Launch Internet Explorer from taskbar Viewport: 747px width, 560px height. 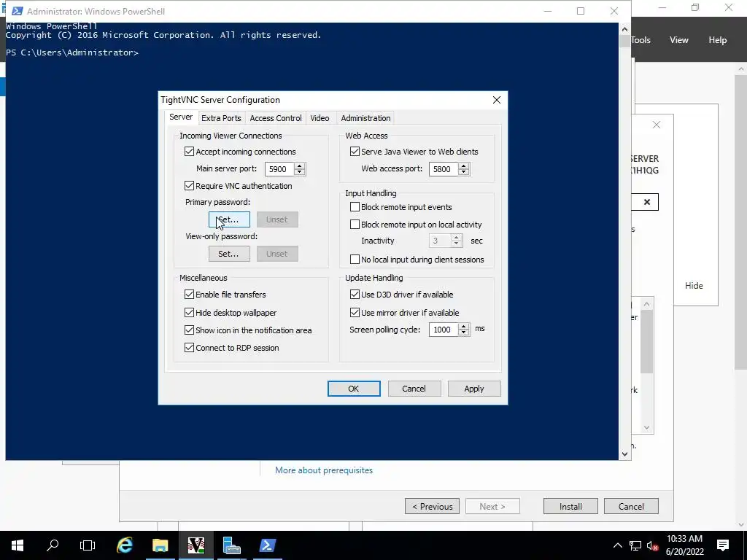124,545
